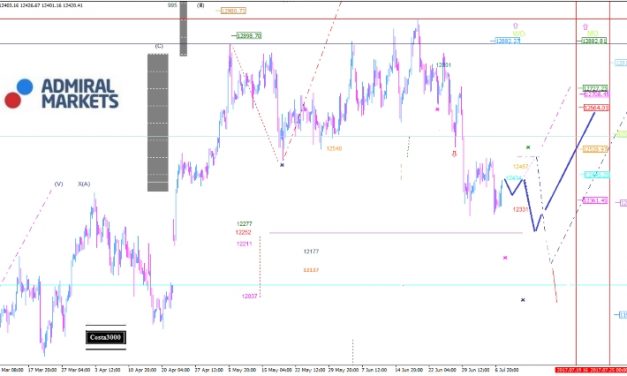The image size is (627, 376).
Task: Click the magenta 12037 price label
Action: [250, 296]
